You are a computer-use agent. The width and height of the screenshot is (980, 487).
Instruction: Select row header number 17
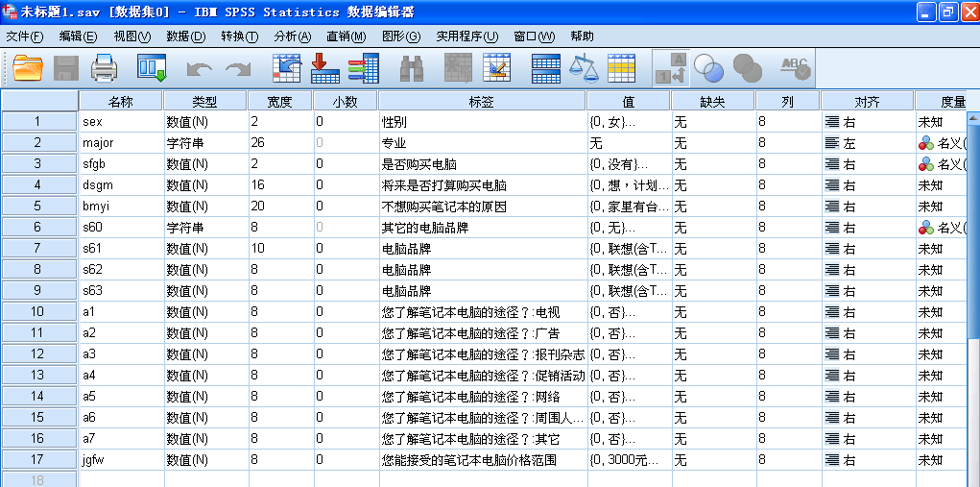pyautogui.click(x=38, y=460)
